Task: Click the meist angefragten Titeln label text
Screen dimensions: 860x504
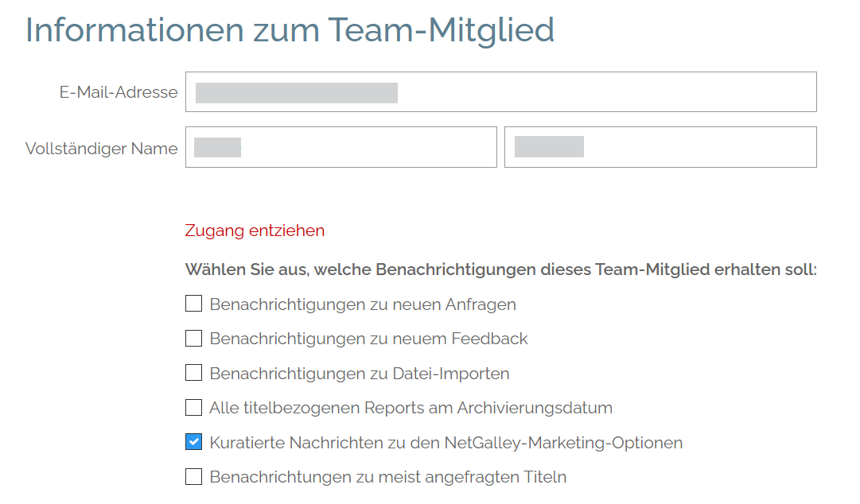Action: click(387, 478)
